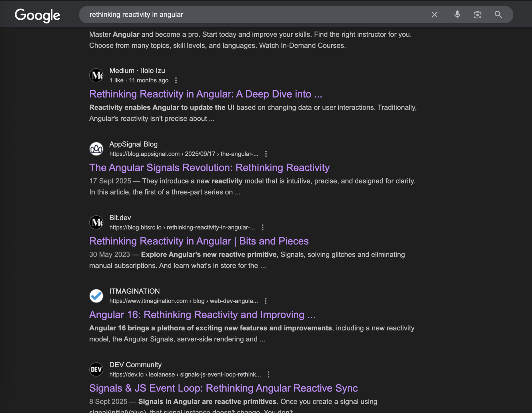Screen dimensions: 532x413
Task: Click 'Reactivity enables Angular to update the UI' snippet
Action: (162, 107)
